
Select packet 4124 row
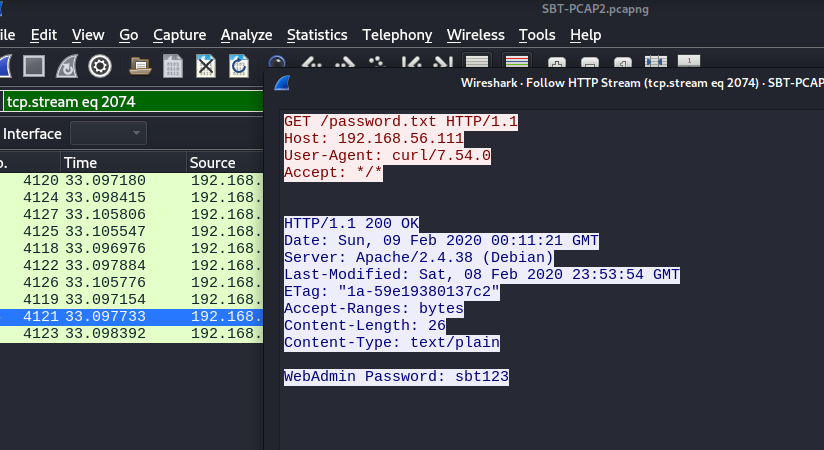131,198
